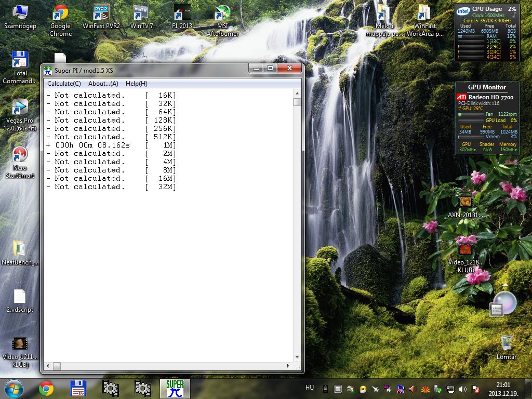Click the horizontal scrollbar right arrow
The height and width of the screenshot is (399, 532).
(288, 366)
